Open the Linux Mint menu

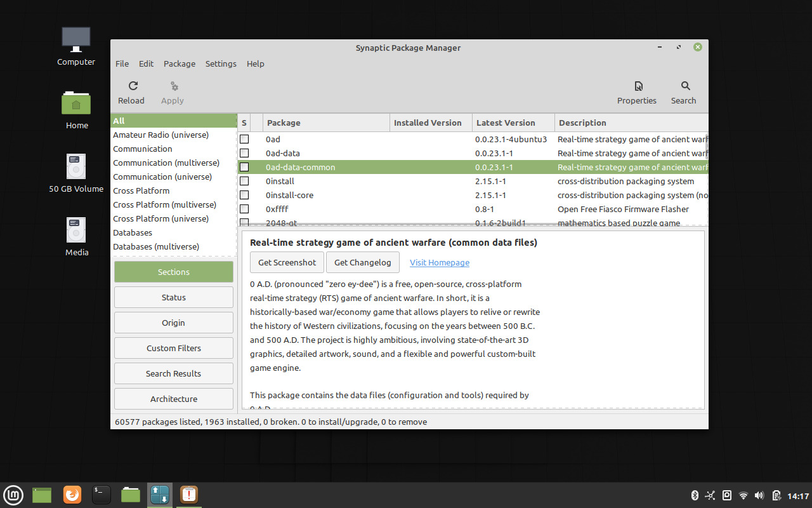(x=13, y=495)
